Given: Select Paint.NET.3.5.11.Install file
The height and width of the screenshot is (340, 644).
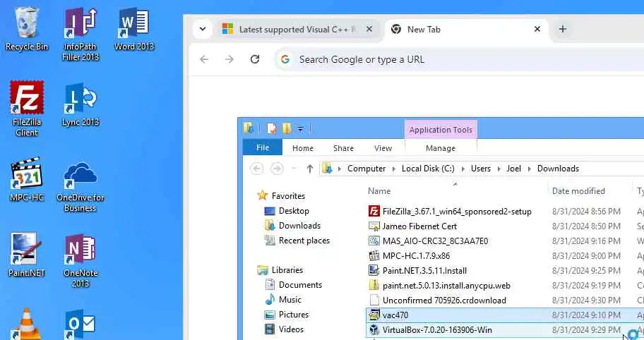Looking at the screenshot, I should click(424, 271).
